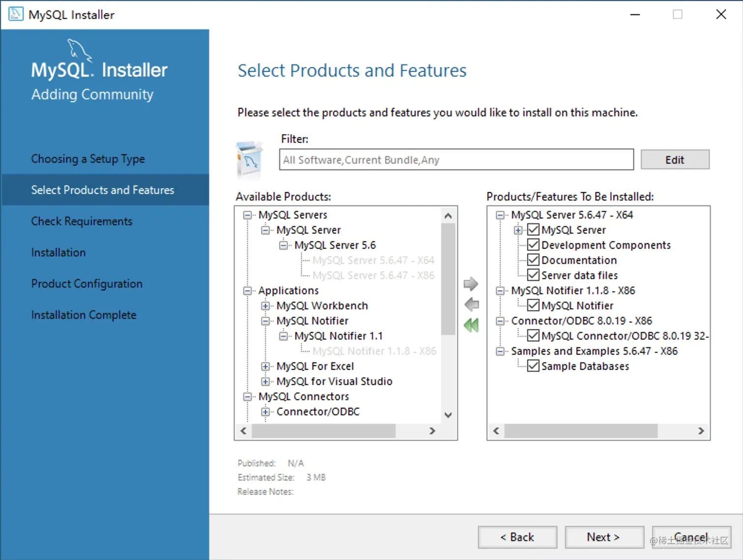The width and height of the screenshot is (743, 560).
Task: Select Connector/ODBC 8.0.19 - X86 row
Action: pos(581,321)
